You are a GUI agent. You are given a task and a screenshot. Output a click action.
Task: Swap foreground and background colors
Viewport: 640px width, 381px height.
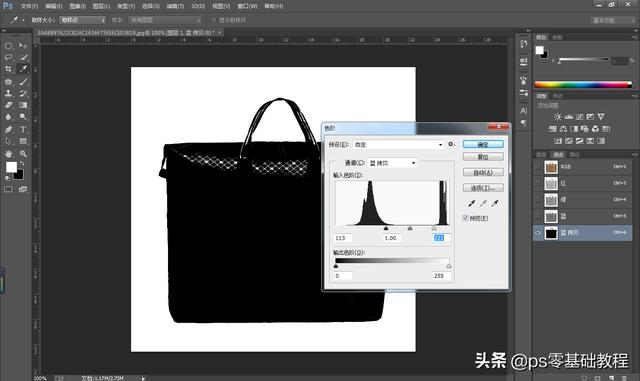(x=22, y=163)
